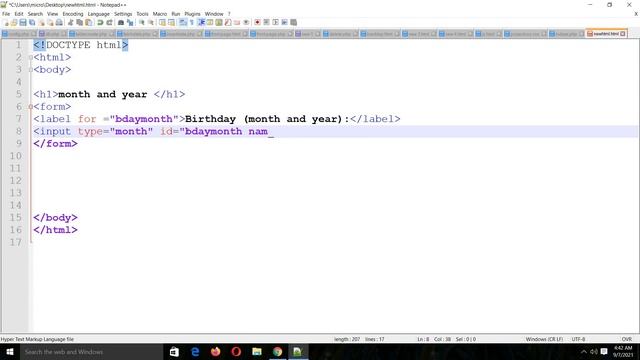Click the Open file toolbar icon
Viewport: 640px width, 360px height.
coord(14,22)
